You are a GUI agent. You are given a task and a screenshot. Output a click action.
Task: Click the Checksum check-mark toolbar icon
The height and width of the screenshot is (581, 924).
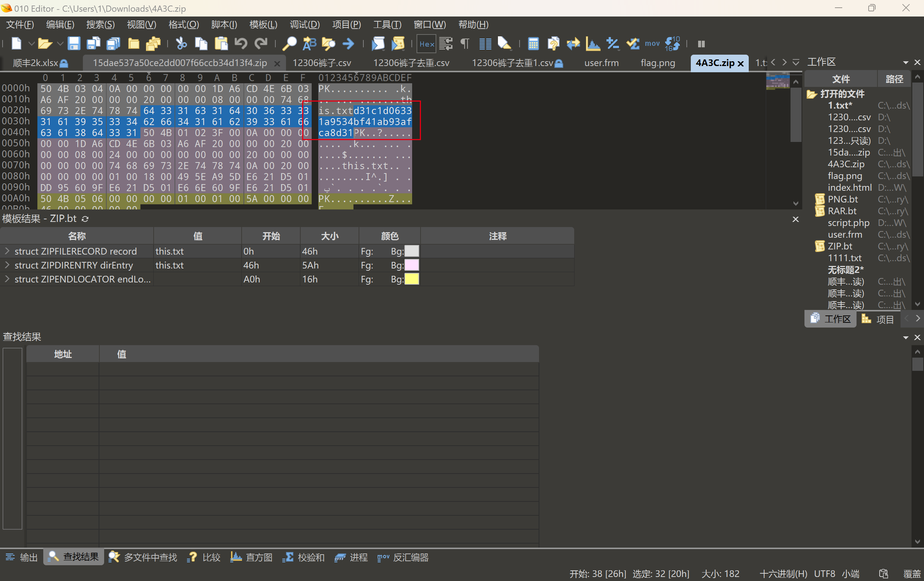[x=633, y=43]
